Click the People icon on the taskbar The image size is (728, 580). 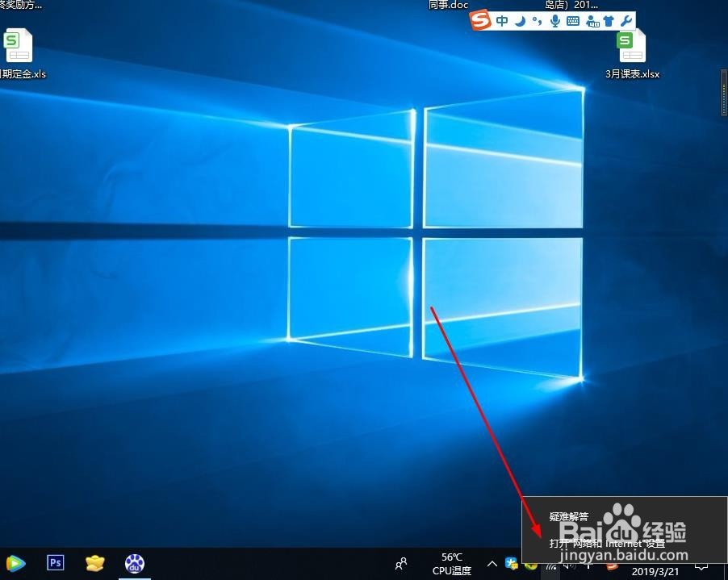[x=402, y=563]
